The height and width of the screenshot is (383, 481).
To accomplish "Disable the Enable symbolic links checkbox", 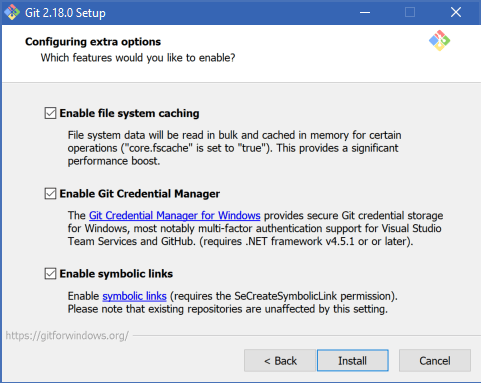I will point(50,274).
